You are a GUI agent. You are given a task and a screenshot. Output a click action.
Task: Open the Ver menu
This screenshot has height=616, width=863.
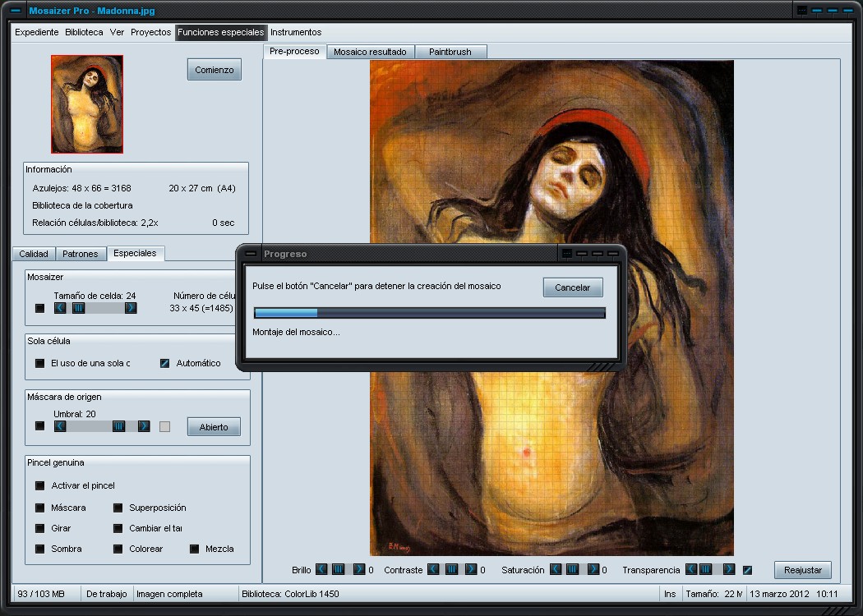tap(117, 32)
